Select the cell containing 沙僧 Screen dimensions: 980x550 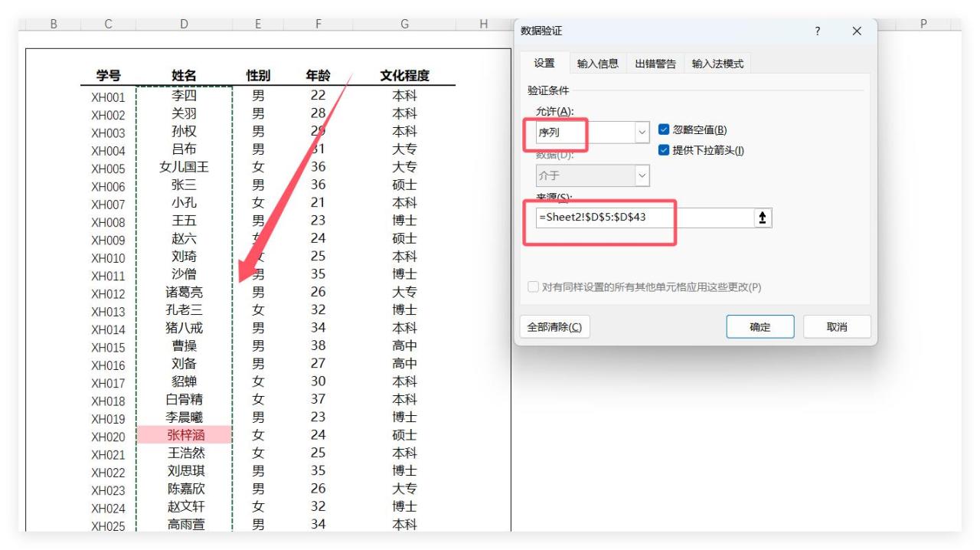pos(184,274)
